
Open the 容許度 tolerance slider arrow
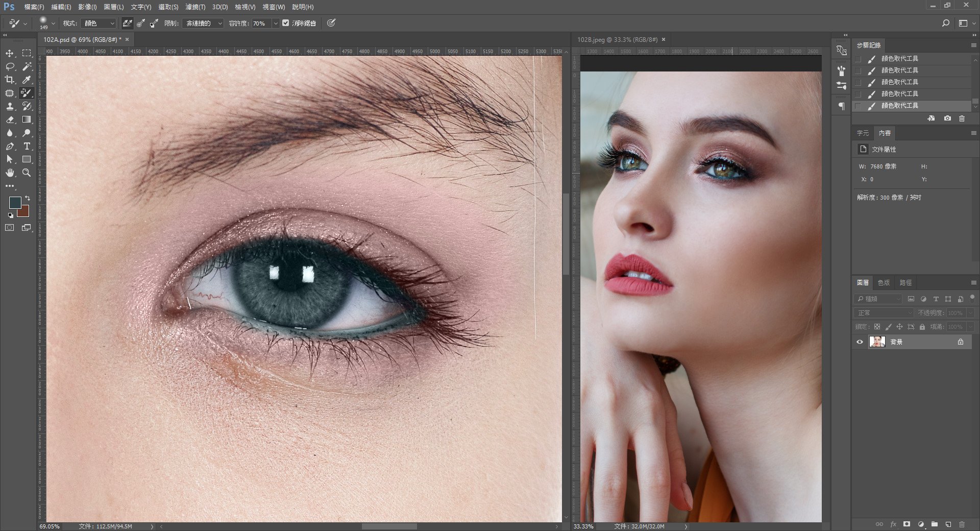click(x=276, y=23)
